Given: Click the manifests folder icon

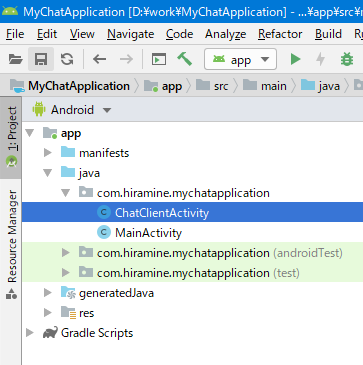Looking at the screenshot, I should point(68,152).
